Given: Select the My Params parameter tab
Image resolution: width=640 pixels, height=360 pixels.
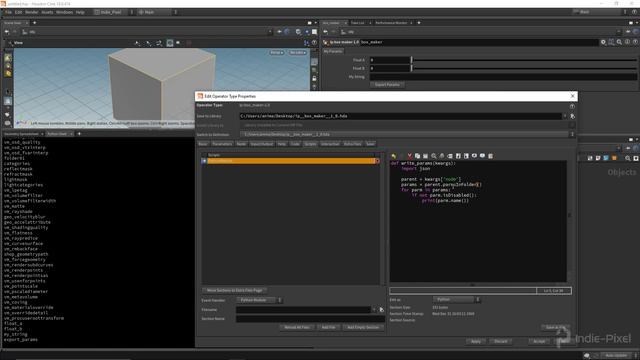Looking at the screenshot, I should pyautogui.click(x=333, y=51).
